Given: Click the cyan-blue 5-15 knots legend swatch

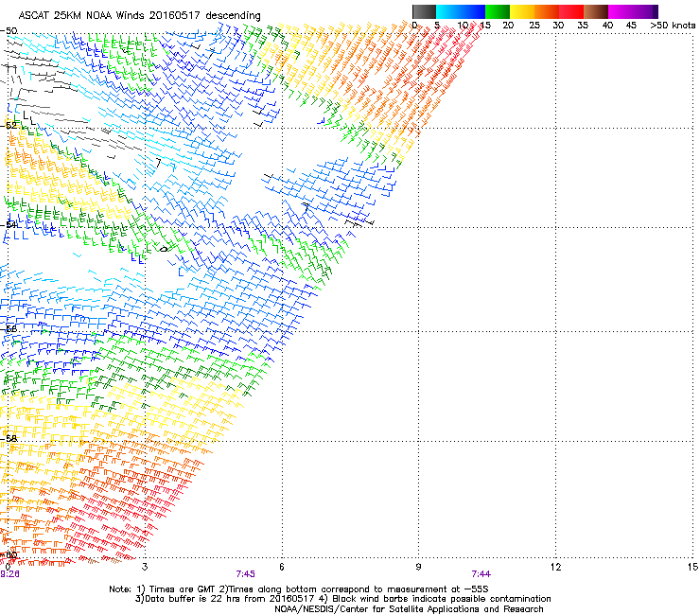Looking at the screenshot, I should 461,11.
